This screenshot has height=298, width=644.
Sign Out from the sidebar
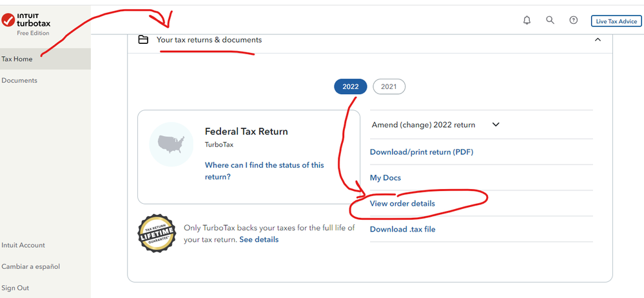15,288
